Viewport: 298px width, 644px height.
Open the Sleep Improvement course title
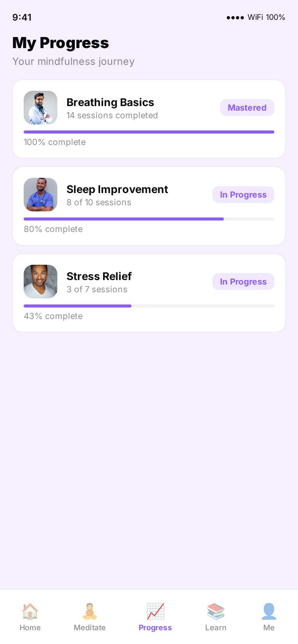coord(117,189)
